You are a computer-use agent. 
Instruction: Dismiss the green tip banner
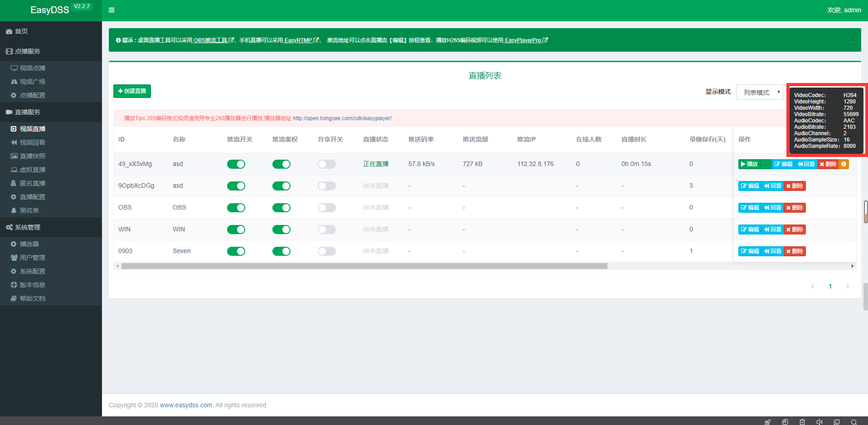coord(852,40)
